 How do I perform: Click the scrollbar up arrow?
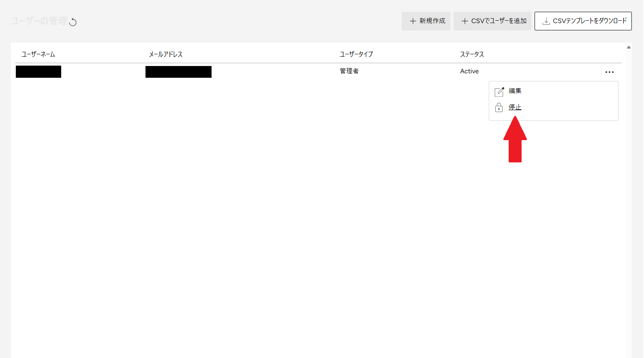coord(629,47)
